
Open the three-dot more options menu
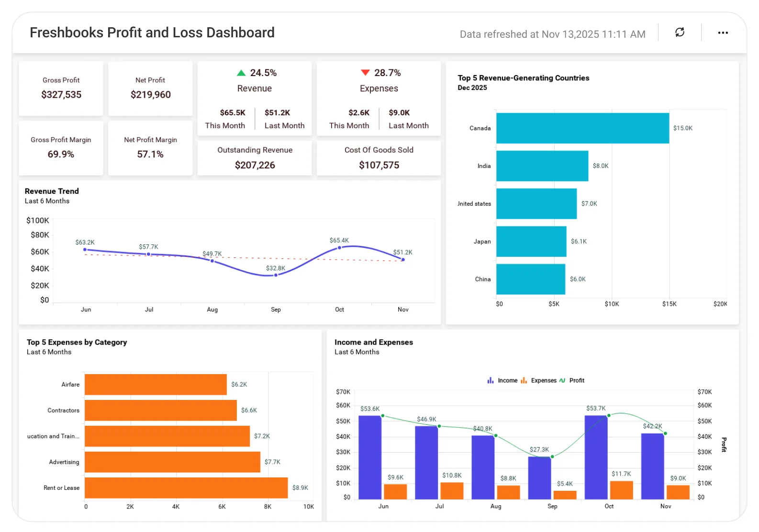(x=723, y=33)
